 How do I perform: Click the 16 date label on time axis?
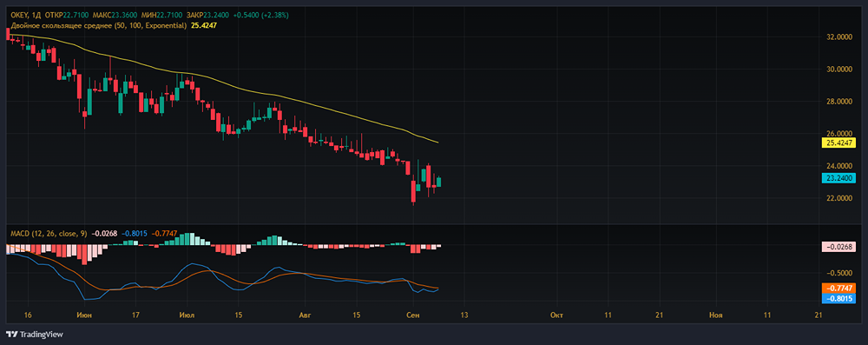[29, 315]
